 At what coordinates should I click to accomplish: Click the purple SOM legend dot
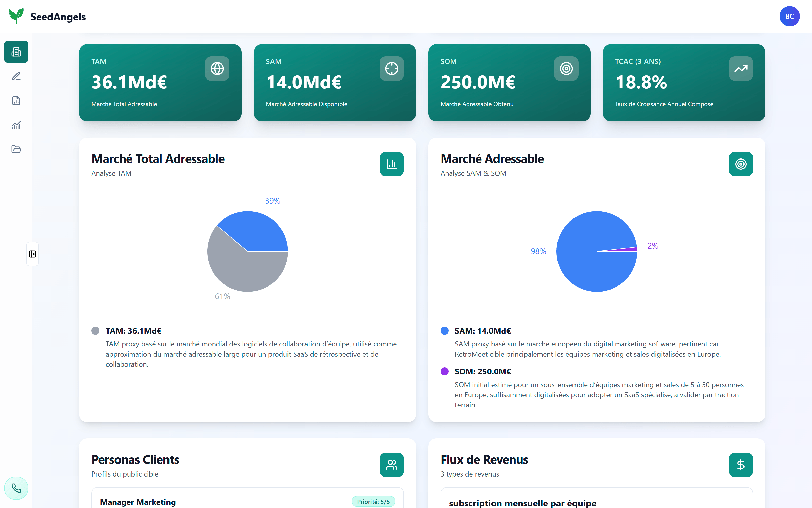click(x=444, y=371)
